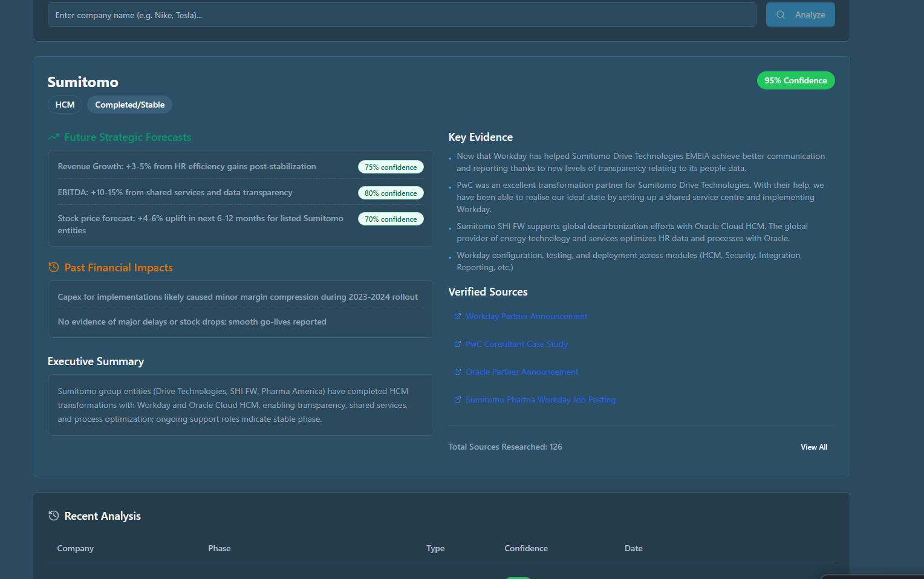Click the Company column header

pyautogui.click(x=76, y=548)
